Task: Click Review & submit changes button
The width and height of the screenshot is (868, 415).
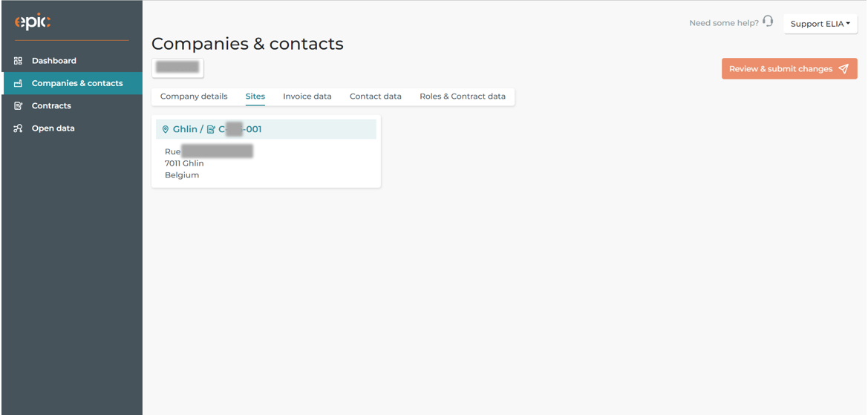Action: 789,68
